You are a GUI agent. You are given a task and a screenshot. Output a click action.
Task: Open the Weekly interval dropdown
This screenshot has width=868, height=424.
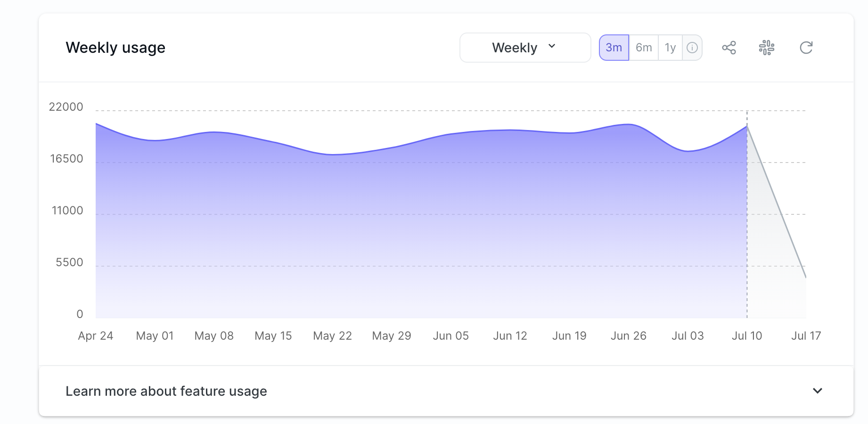click(x=525, y=48)
